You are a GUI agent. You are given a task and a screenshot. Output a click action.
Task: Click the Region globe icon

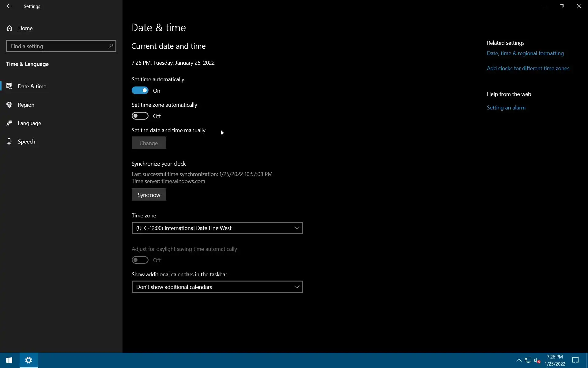9,105
